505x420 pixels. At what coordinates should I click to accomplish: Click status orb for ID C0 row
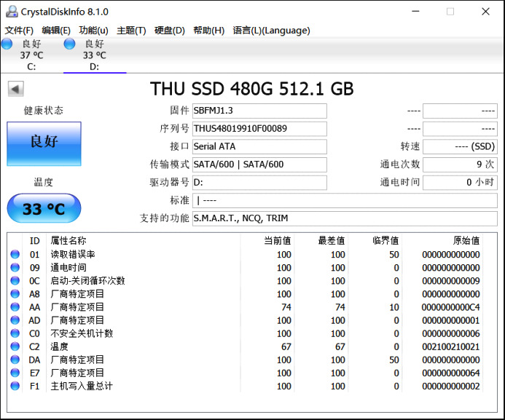[15, 333]
